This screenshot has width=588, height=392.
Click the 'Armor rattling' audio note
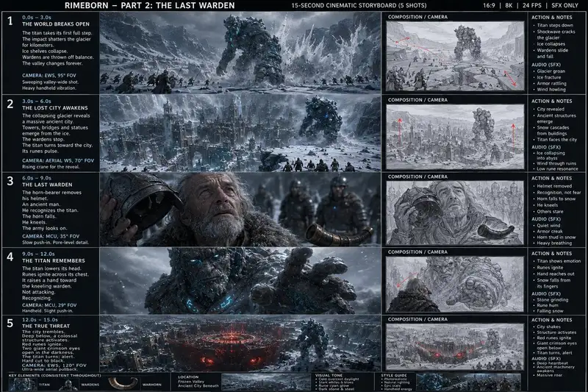point(552,84)
